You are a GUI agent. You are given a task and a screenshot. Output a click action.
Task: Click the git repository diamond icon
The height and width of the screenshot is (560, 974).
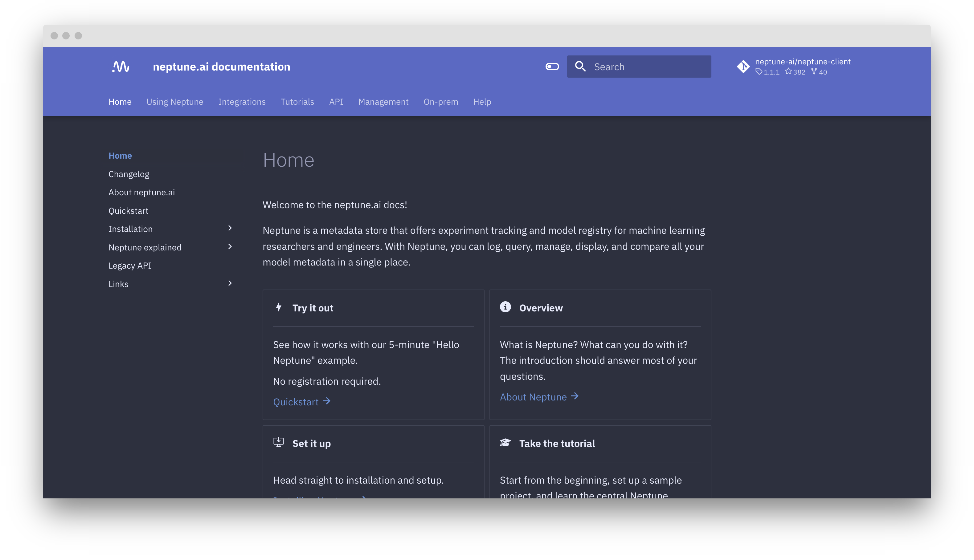click(x=743, y=67)
